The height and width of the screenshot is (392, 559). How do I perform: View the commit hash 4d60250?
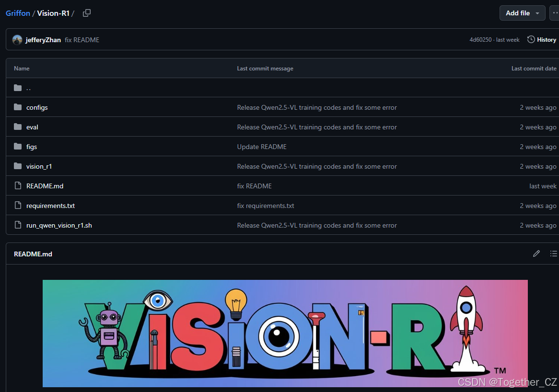(480, 39)
